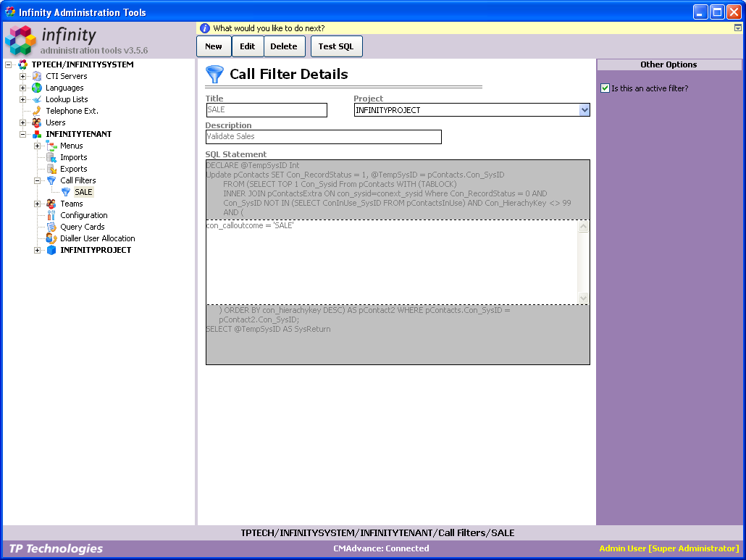The width and height of the screenshot is (746, 560).
Task: Click the Other Options panel header
Action: point(669,64)
